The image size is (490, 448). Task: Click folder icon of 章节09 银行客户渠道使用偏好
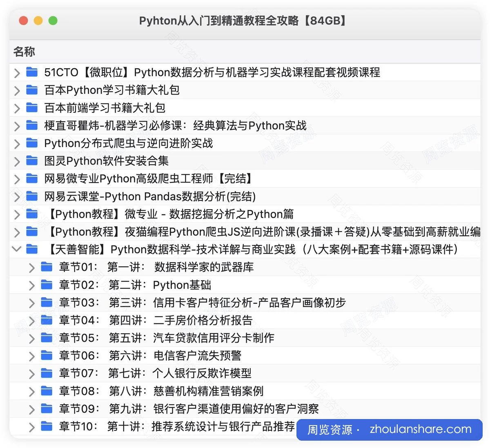(x=47, y=409)
